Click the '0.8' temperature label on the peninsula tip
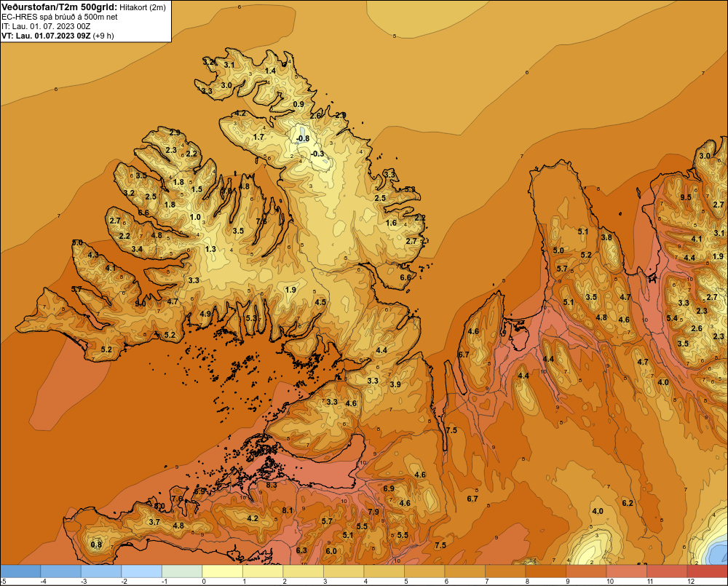The height and width of the screenshot is (586, 728). tap(96, 545)
